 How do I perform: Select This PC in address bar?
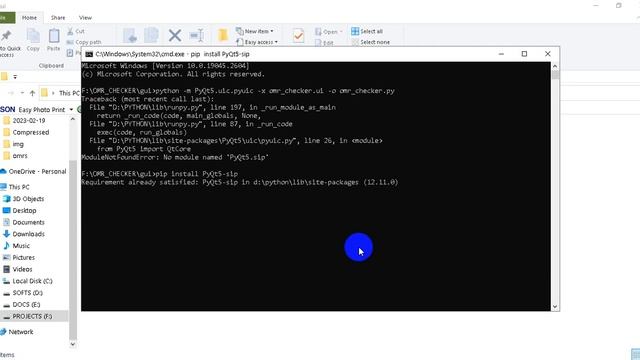(69, 93)
